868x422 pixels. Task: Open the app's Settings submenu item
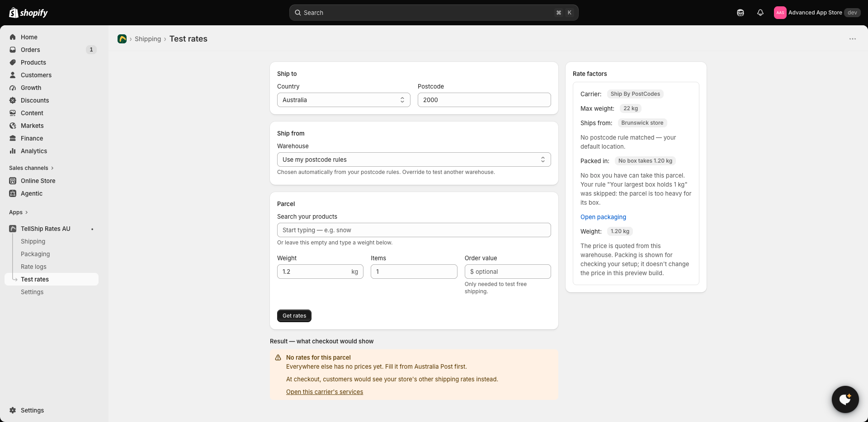(x=32, y=292)
